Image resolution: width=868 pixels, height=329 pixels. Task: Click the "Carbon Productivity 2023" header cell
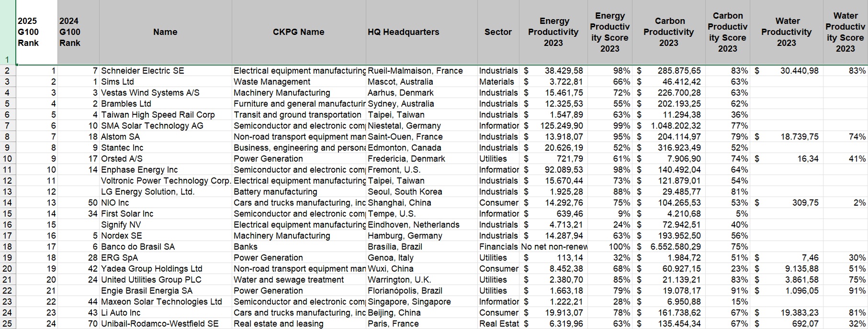click(669, 32)
